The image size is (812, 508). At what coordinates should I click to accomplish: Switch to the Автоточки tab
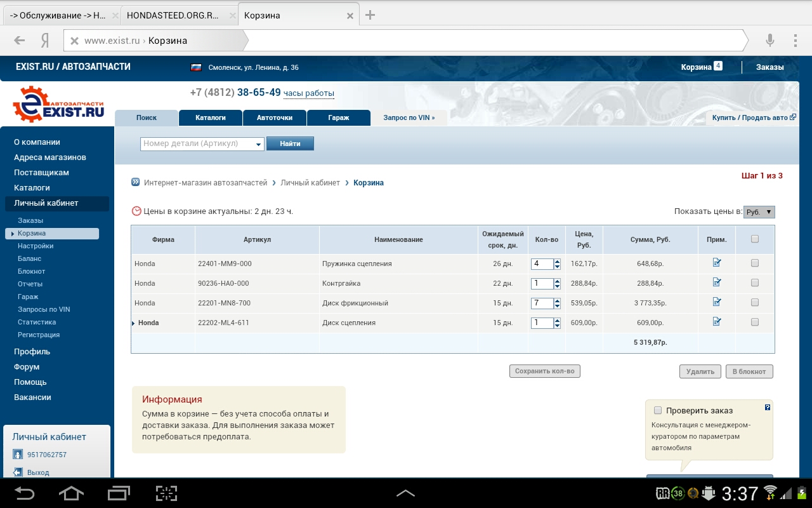pos(275,117)
